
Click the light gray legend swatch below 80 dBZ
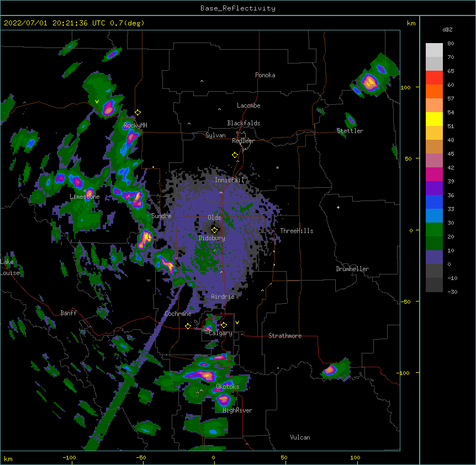click(x=434, y=50)
